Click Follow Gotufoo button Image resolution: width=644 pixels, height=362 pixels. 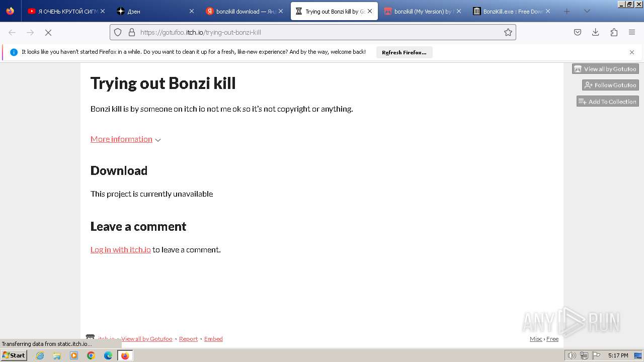[x=610, y=85]
